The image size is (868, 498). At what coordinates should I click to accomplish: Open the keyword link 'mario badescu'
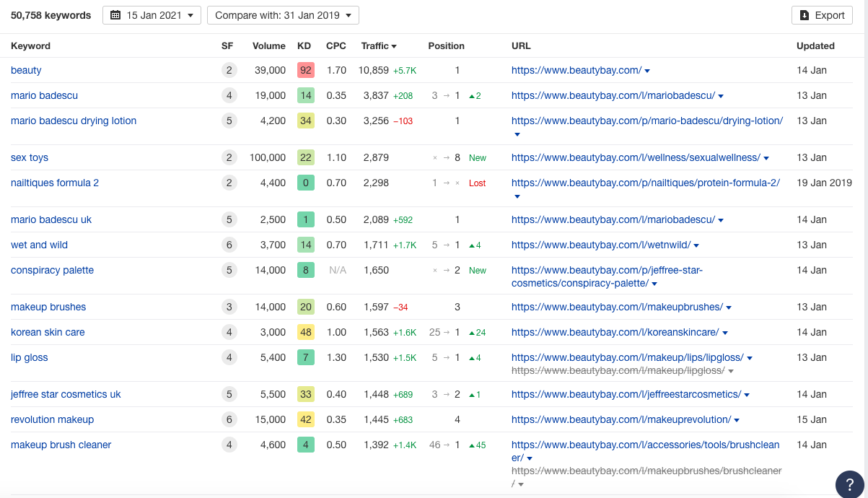pos(44,95)
